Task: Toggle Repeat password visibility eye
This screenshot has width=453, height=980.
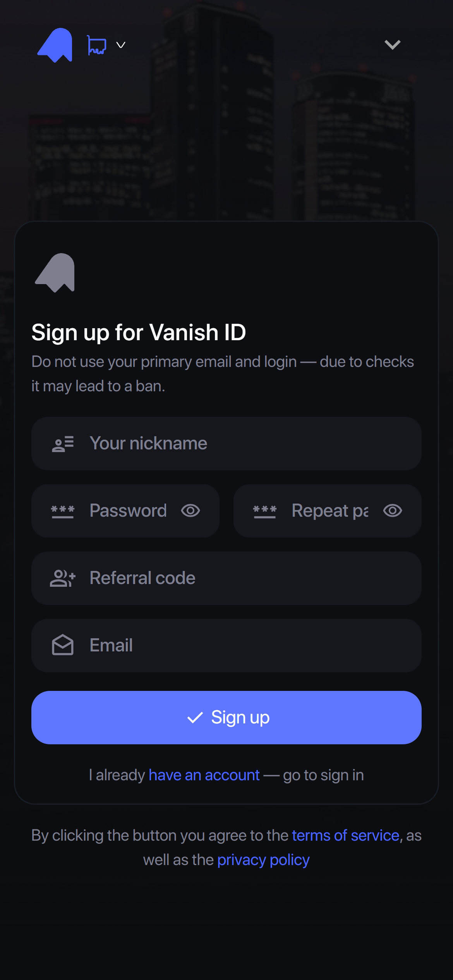Action: coord(393,511)
